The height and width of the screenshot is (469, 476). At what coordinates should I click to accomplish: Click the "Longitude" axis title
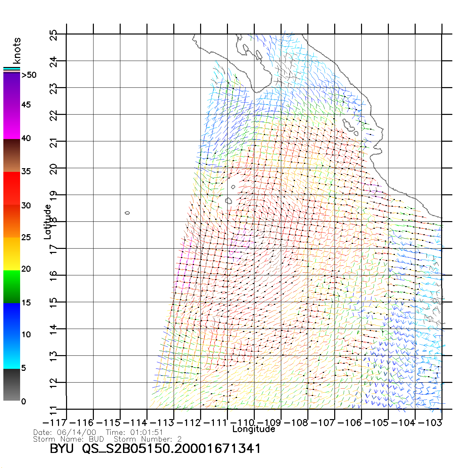pos(254,429)
